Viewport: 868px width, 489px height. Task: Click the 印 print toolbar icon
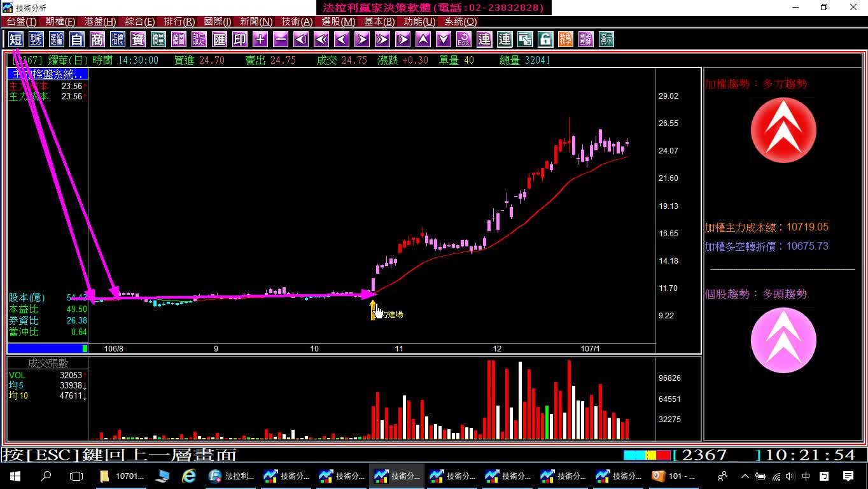(240, 39)
